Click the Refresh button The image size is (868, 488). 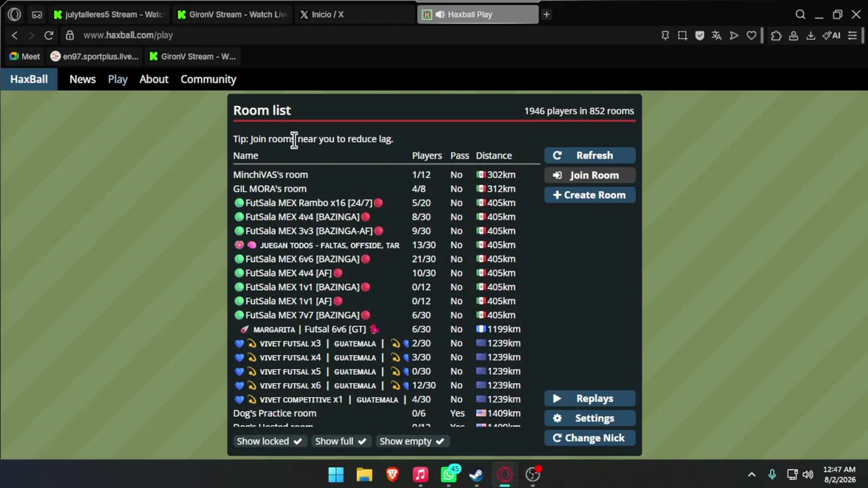click(x=590, y=156)
